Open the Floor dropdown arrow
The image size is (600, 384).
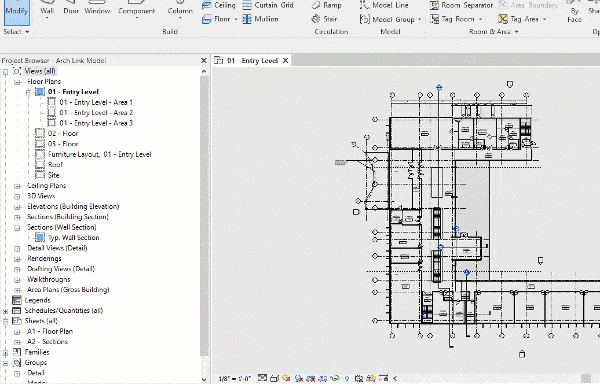[236, 19]
